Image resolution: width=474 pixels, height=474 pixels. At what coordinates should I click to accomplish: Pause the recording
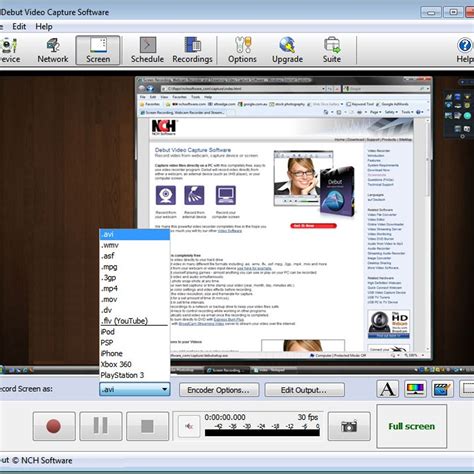click(x=101, y=426)
